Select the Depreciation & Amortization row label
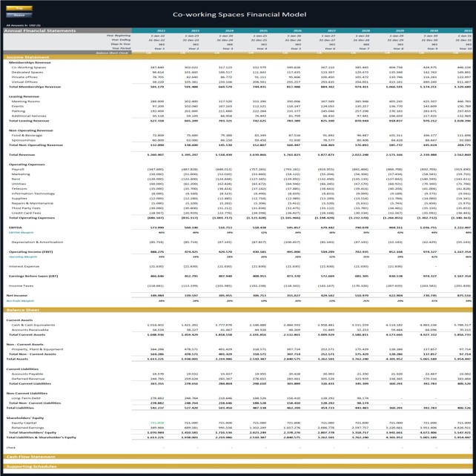Viewport: 476px width, 476px height. (x=37, y=242)
